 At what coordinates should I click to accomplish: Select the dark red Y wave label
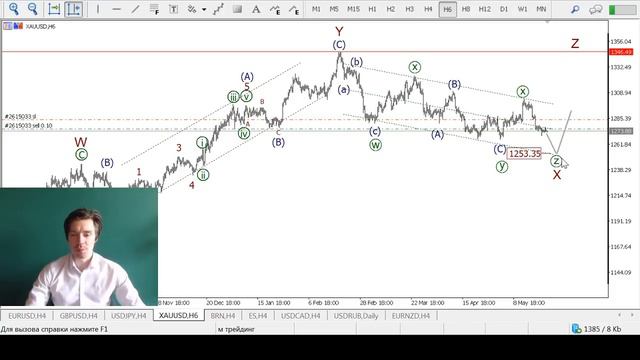pos(339,31)
